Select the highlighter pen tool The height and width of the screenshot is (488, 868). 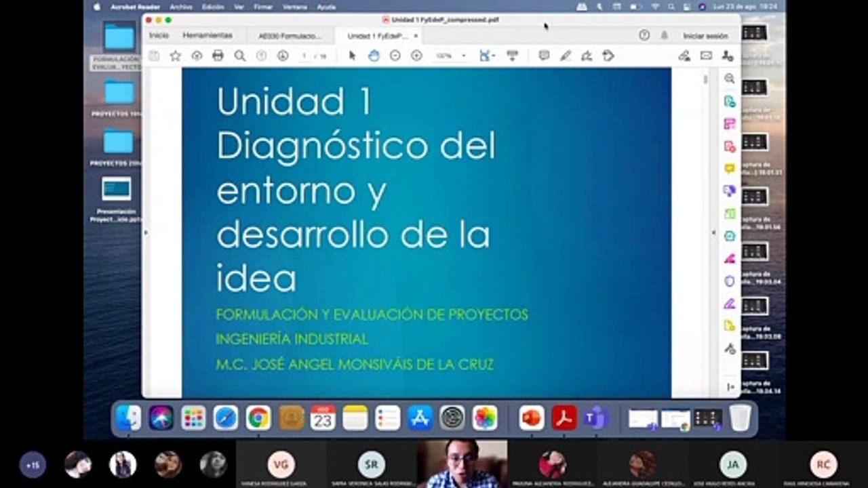[x=566, y=56]
